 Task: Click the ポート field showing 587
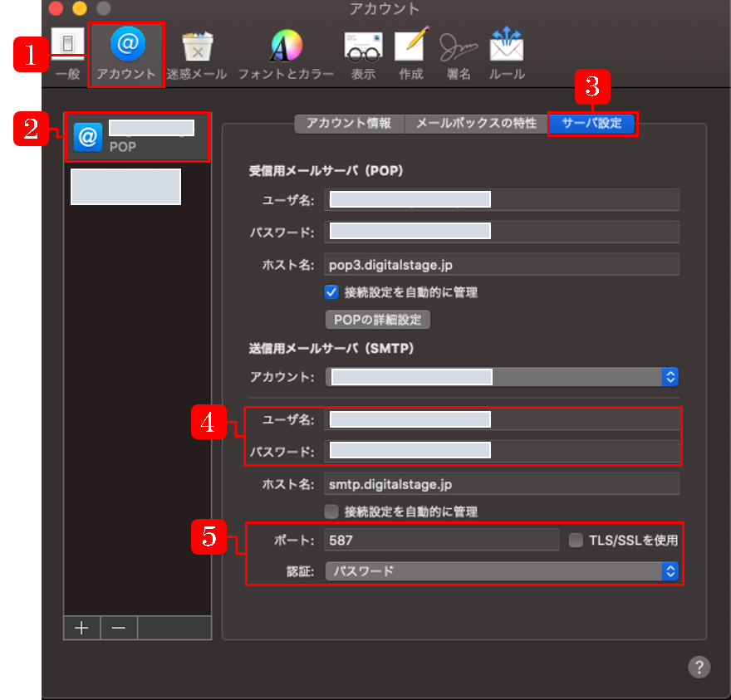[x=441, y=540]
